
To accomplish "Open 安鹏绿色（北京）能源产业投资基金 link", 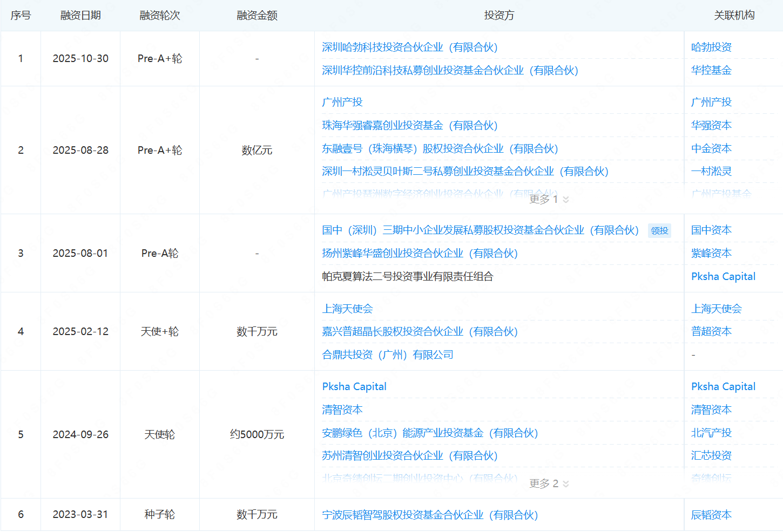I will 430,433.
